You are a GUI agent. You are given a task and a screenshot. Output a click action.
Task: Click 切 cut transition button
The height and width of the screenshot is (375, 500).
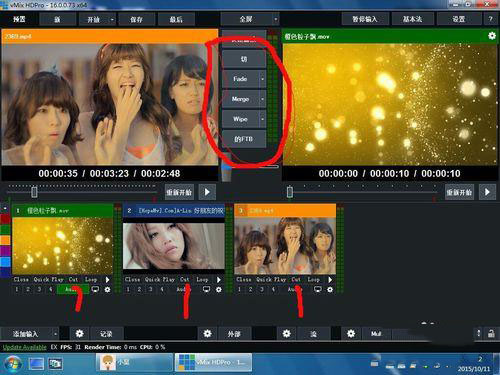[244, 59]
